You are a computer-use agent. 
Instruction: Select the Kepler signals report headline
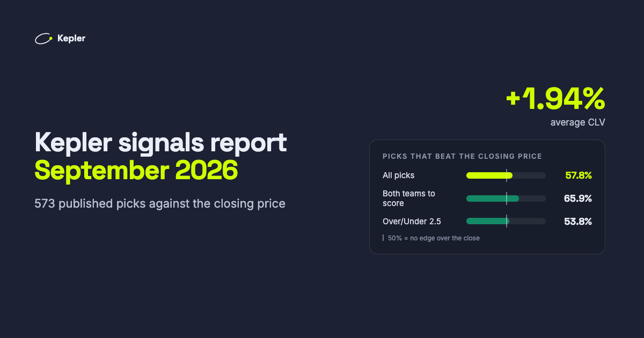(160, 144)
